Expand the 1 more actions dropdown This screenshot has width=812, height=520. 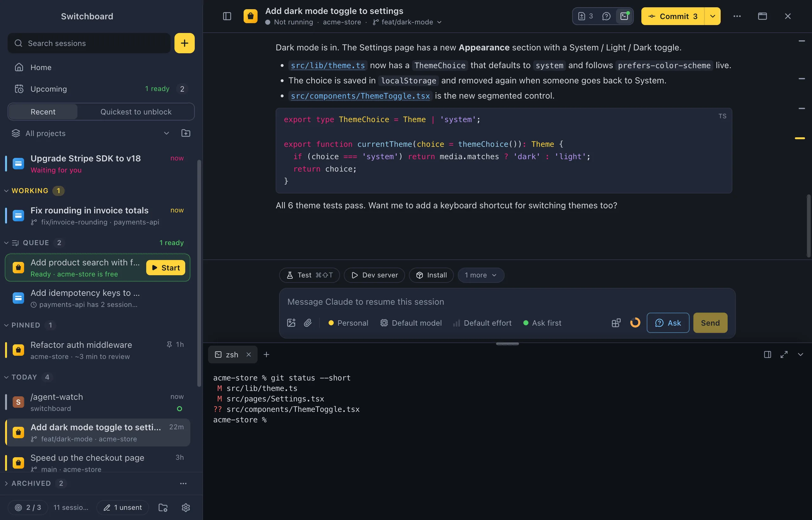point(481,275)
